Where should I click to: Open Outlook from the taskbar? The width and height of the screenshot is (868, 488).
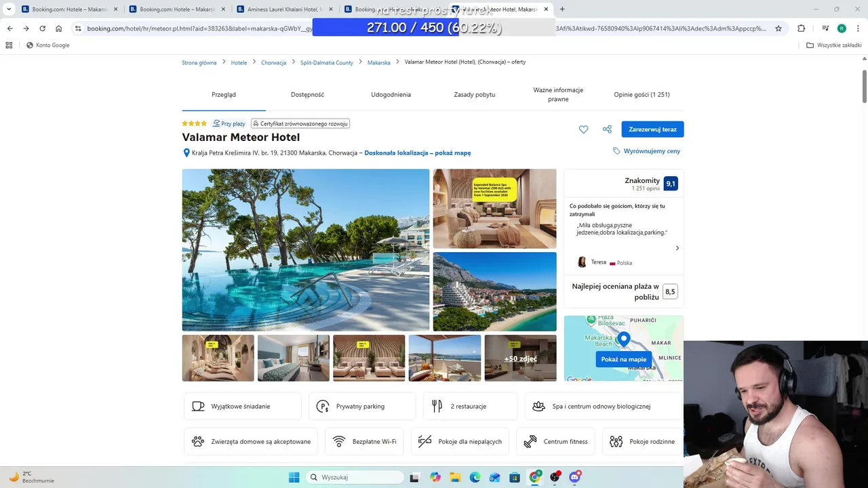point(495,477)
